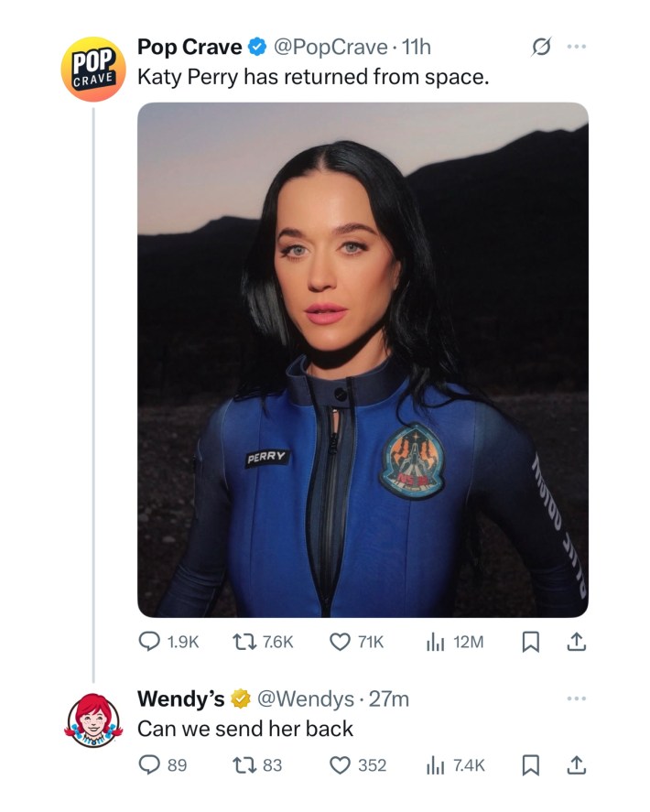The image size is (650, 812).
Task: Open the Pop Crave profile avatar
Action: click(x=92, y=70)
